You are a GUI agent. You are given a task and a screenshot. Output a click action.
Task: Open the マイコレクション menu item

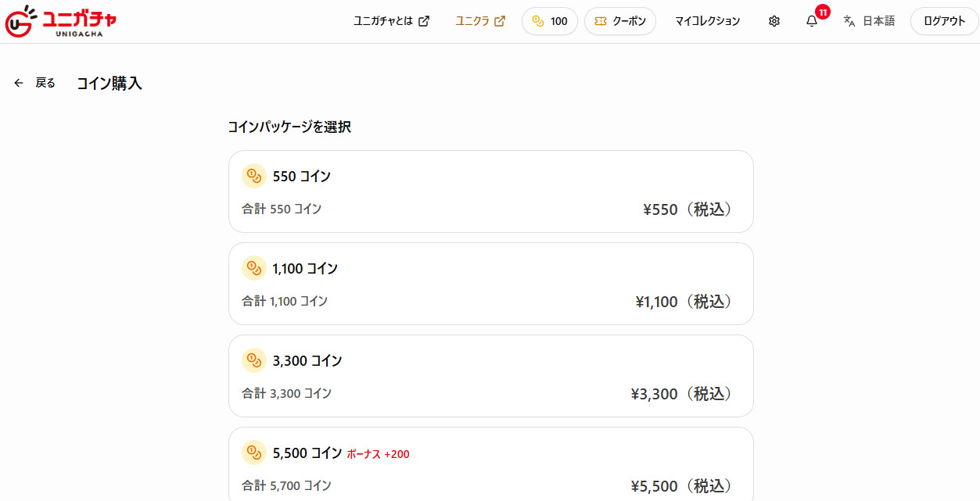pyautogui.click(x=707, y=21)
